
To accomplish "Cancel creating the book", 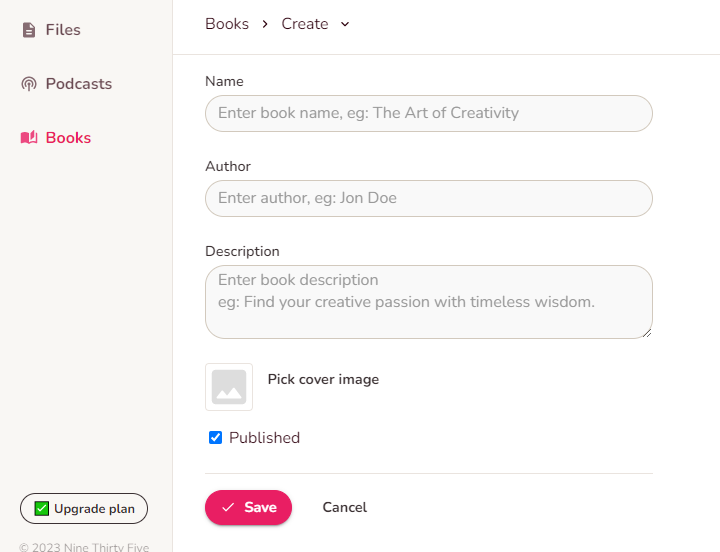I will coord(344,508).
